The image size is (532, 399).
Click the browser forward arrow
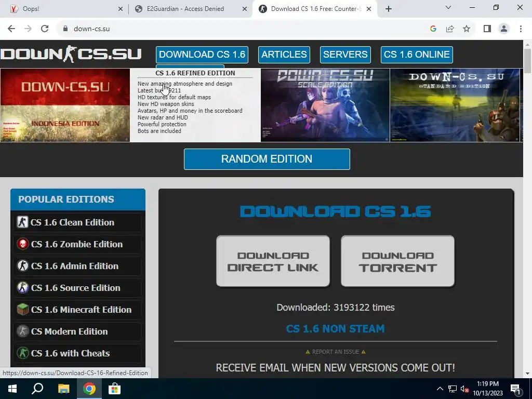tap(28, 29)
